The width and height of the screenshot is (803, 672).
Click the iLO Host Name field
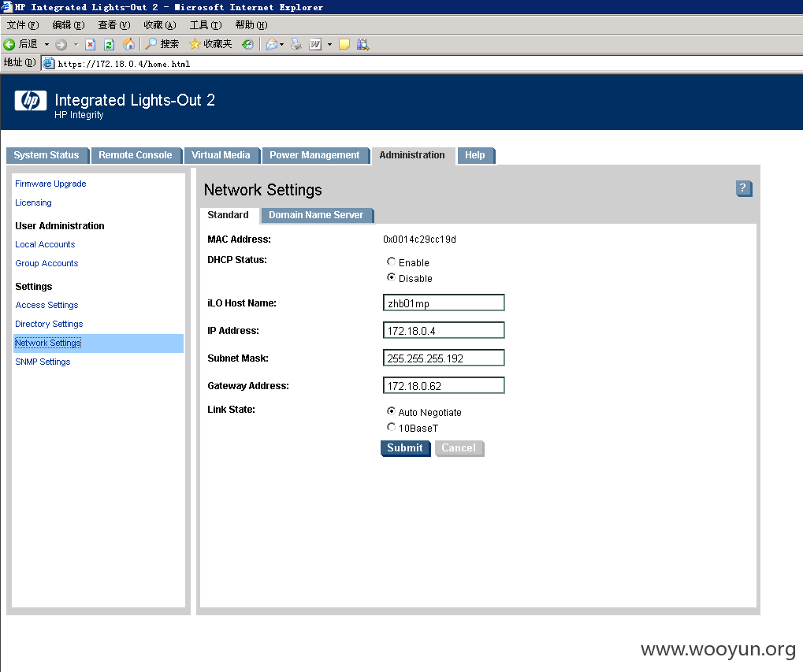pos(444,303)
